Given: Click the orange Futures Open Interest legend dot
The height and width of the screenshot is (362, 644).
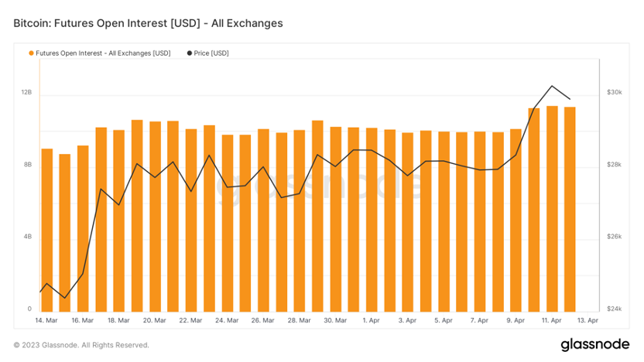Looking at the screenshot, I should pyautogui.click(x=32, y=53).
